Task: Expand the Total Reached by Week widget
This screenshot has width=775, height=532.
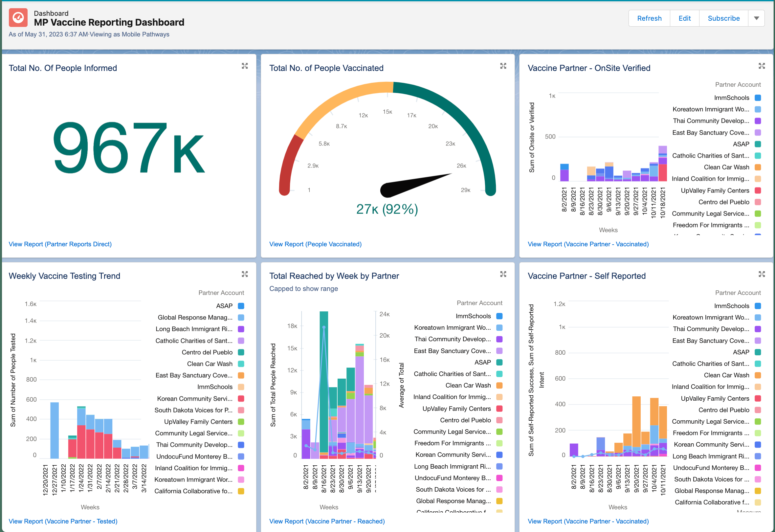Action: pyautogui.click(x=503, y=274)
